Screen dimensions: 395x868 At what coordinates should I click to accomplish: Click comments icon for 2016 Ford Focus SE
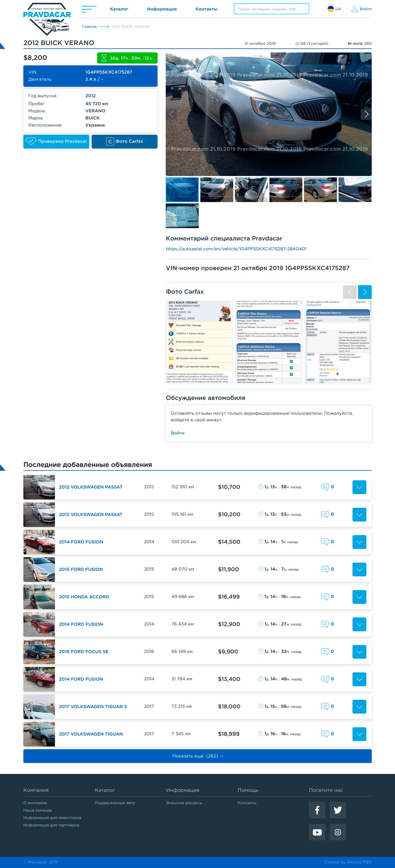325,652
